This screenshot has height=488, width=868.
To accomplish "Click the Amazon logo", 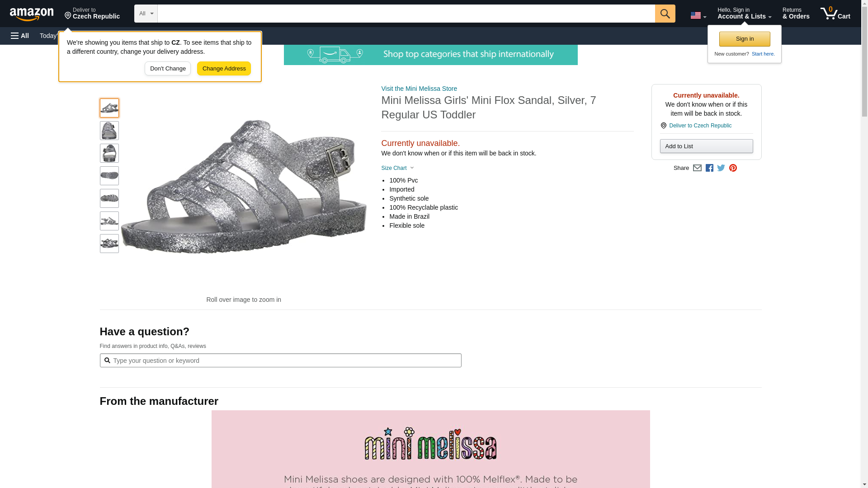I will click(x=32, y=14).
